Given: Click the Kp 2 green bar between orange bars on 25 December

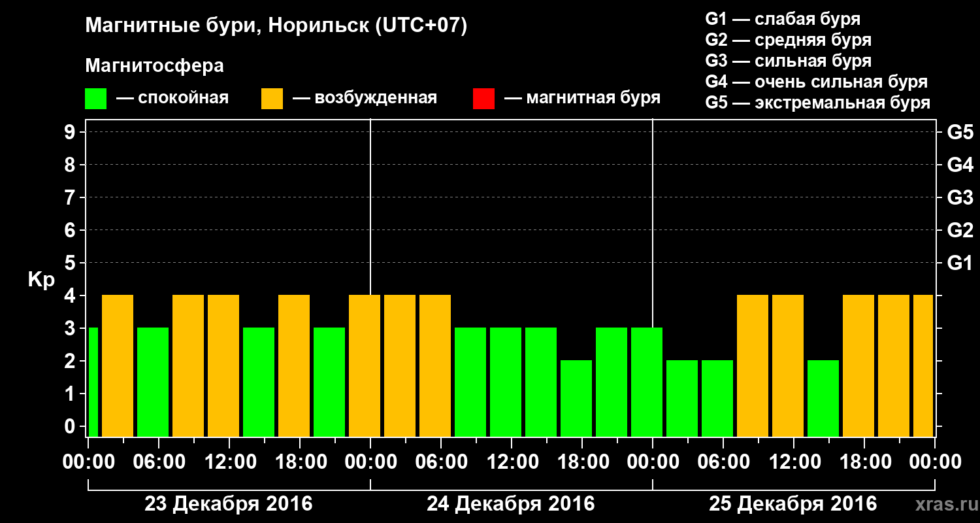Looking at the screenshot, I should (823, 398).
